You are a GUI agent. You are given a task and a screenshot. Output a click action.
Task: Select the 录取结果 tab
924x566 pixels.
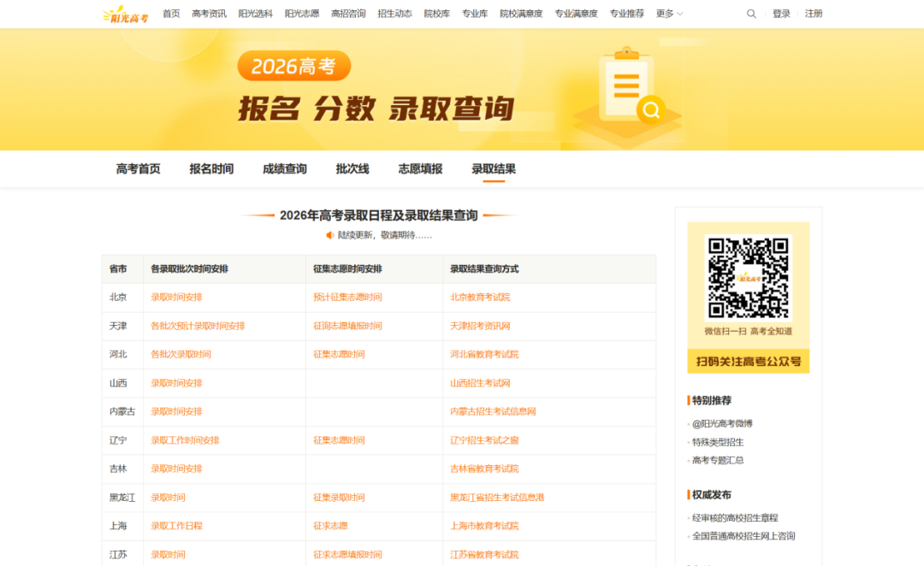click(x=494, y=169)
